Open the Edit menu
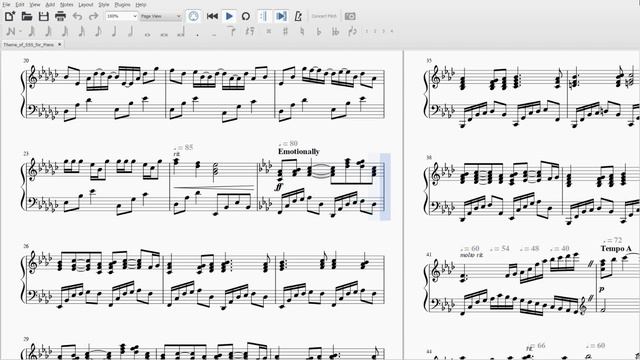Viewport: 640px width, 360px height. click(20, 4)
